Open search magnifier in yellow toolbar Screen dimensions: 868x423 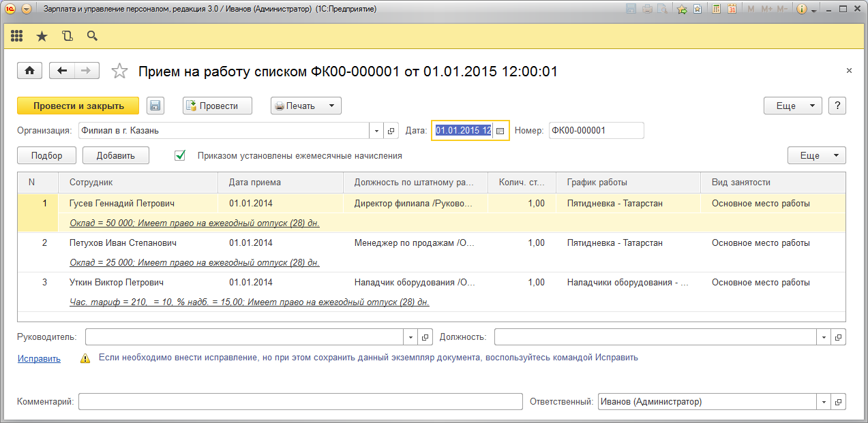[x=92, y=36]
